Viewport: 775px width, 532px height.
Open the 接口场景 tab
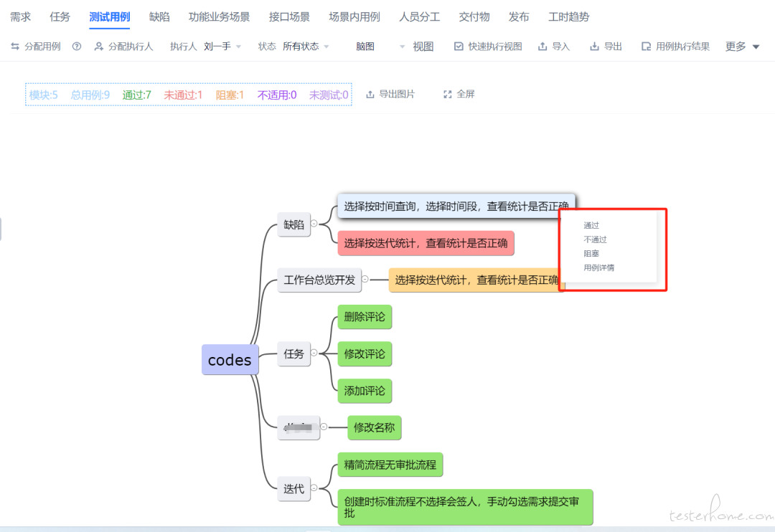289,16
